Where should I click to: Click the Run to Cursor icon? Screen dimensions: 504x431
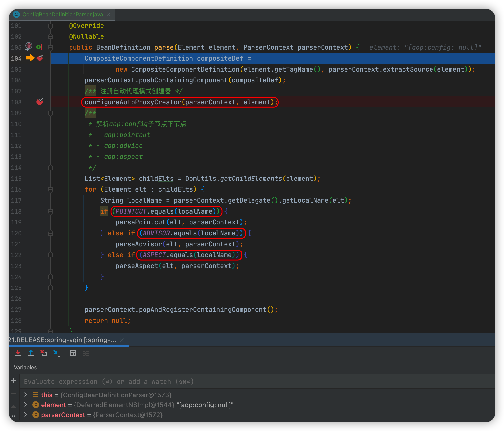[57, 353]
